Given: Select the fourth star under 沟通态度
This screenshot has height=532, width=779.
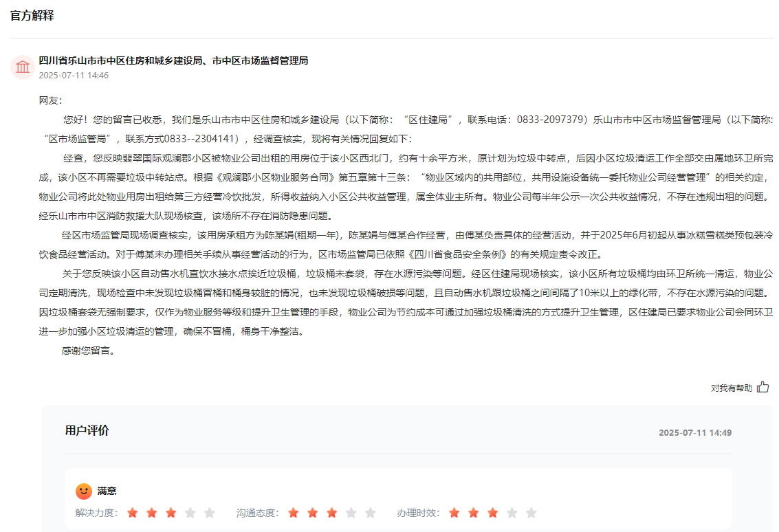Looking at the screenshot, I should point(351,512).
